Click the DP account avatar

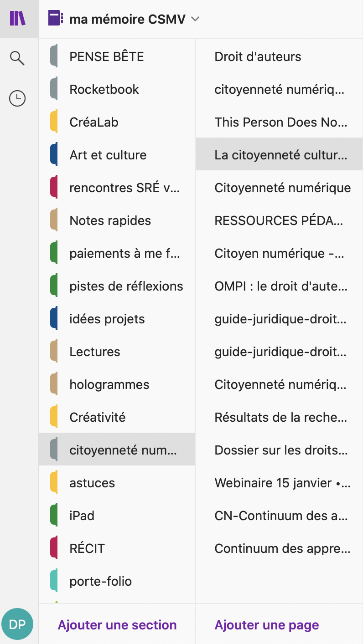(17, 624)
